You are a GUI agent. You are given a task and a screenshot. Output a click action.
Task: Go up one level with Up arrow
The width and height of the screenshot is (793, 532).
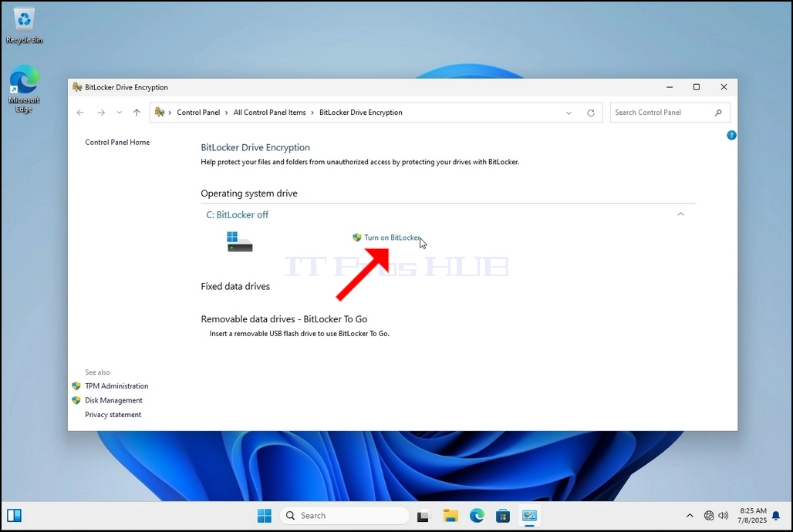137,113
